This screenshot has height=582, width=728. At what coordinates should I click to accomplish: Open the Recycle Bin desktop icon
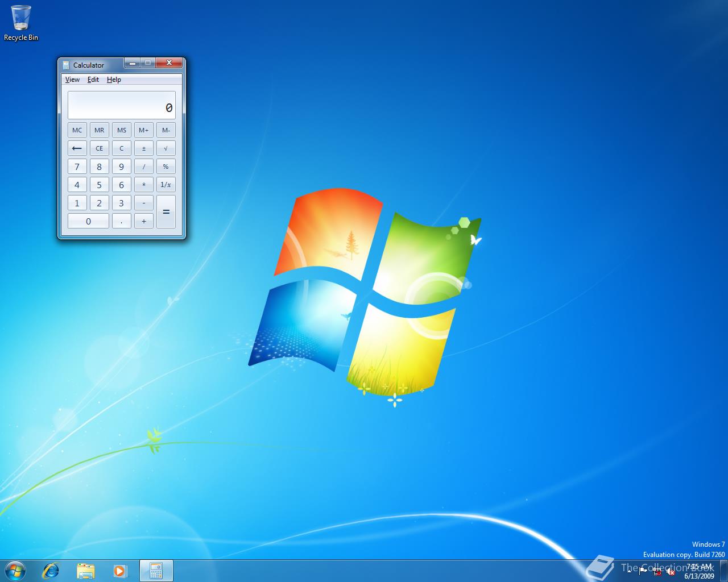(21, 23)
